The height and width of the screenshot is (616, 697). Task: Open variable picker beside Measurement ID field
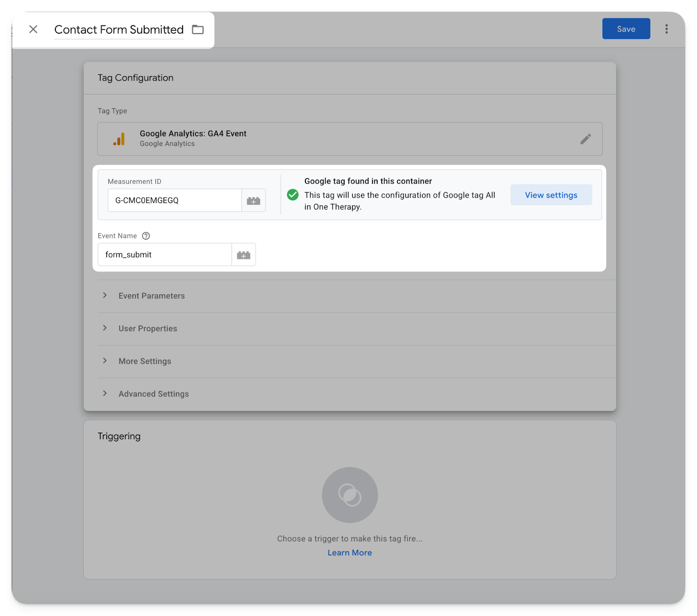tap(254, 201)
